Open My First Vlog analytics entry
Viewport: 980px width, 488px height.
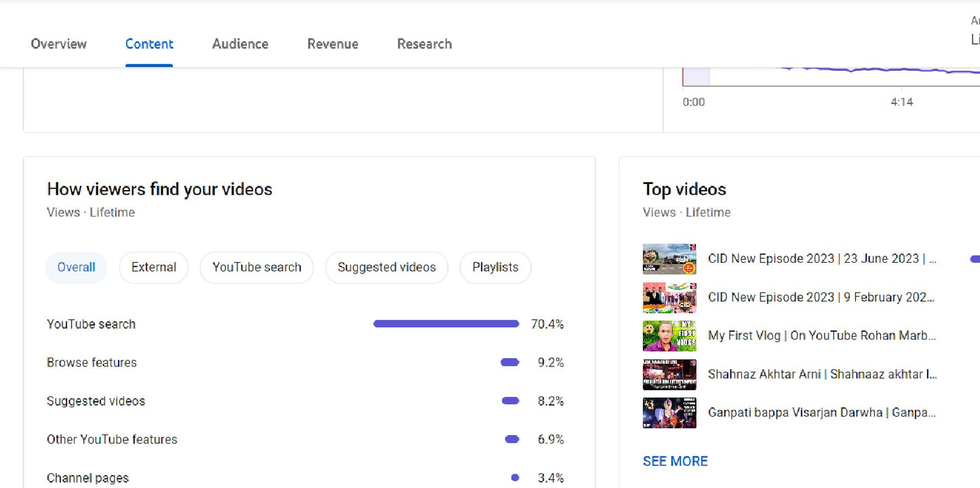tap(823, 335)
